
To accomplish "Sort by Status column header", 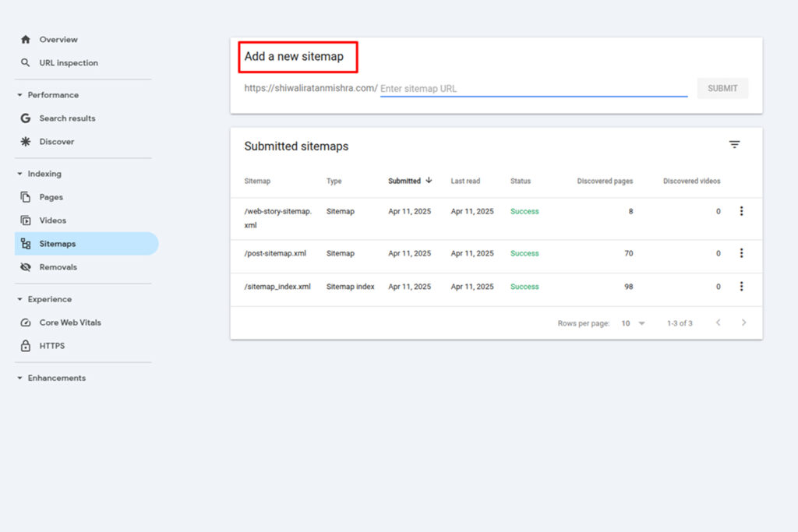I will [x=520, y=181].
